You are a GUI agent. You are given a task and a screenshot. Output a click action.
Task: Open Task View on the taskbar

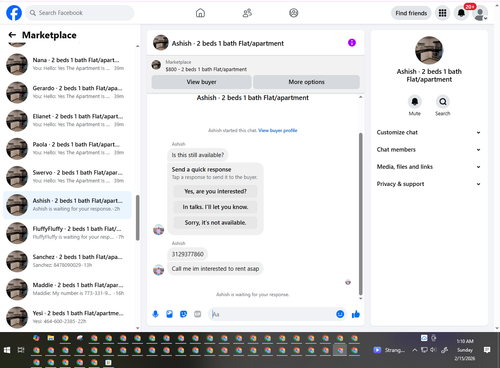[x=21, y=350]
